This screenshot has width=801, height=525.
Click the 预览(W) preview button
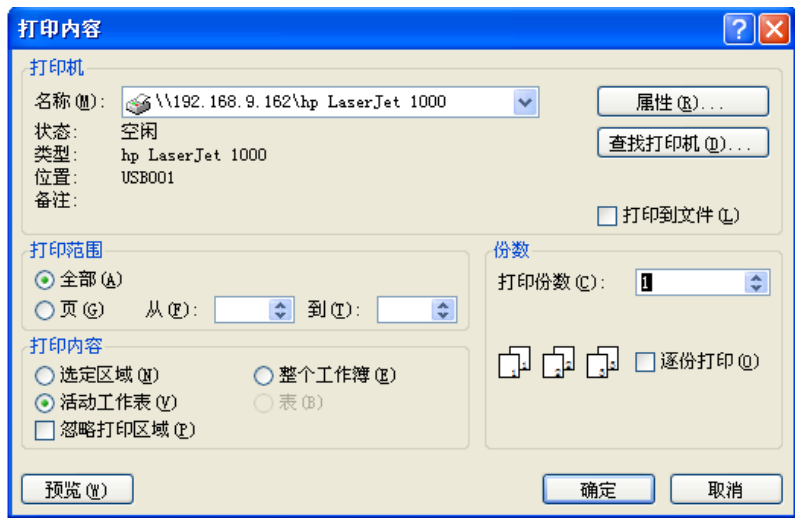[77, 490]
